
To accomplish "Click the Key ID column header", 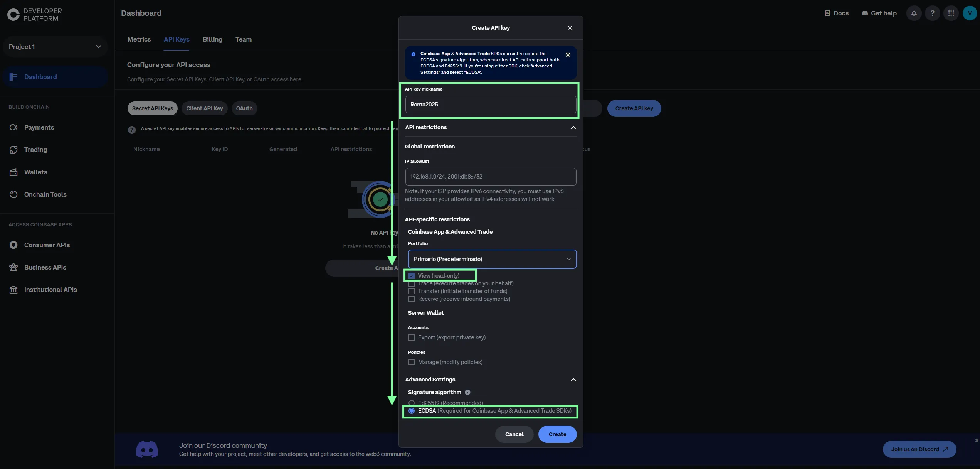I will [x=220, y=149].
